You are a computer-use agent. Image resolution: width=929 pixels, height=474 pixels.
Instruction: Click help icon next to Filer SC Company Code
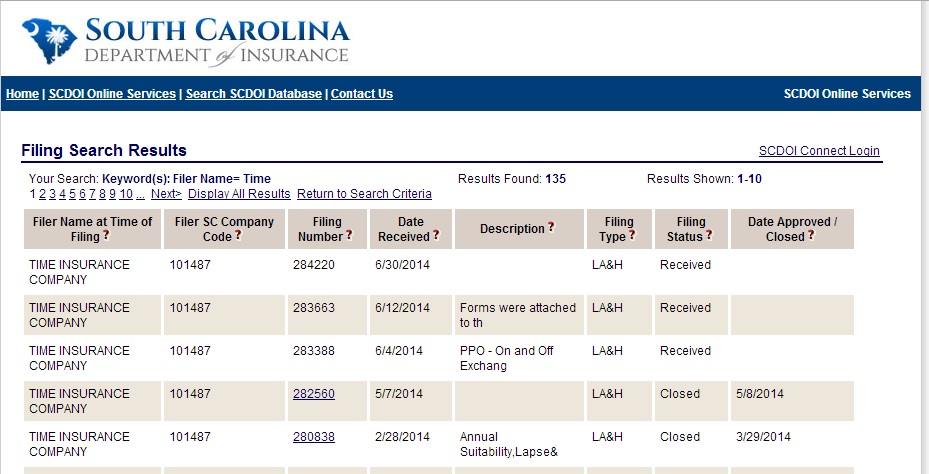(x=238, y=235)
